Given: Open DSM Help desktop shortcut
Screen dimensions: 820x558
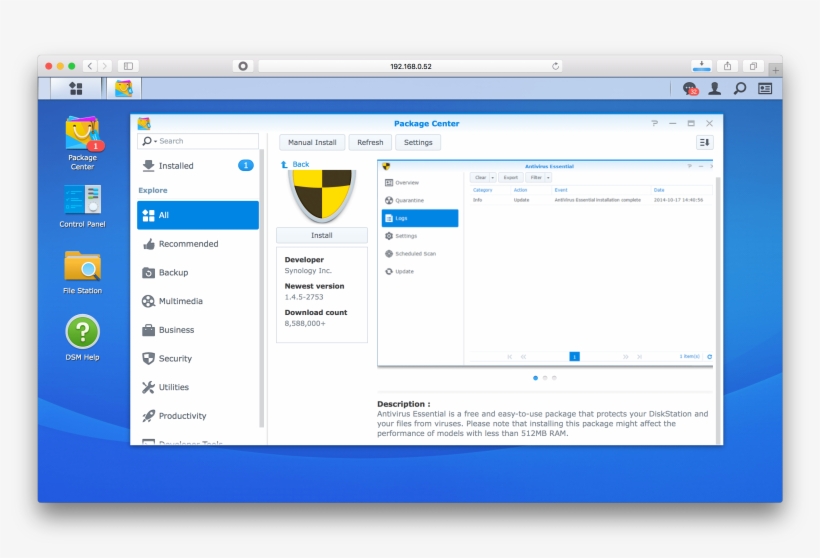Looking at the screenshot, I should [83, 337].
